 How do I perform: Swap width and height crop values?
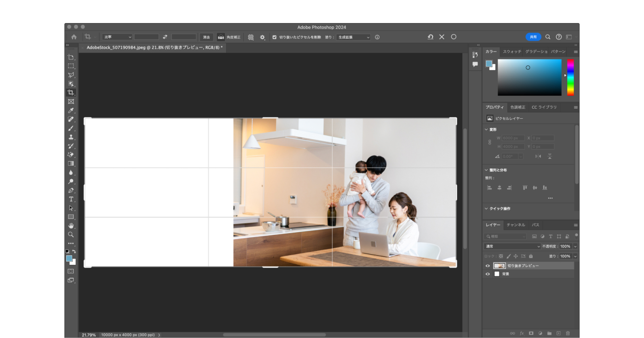coord(165,37)
